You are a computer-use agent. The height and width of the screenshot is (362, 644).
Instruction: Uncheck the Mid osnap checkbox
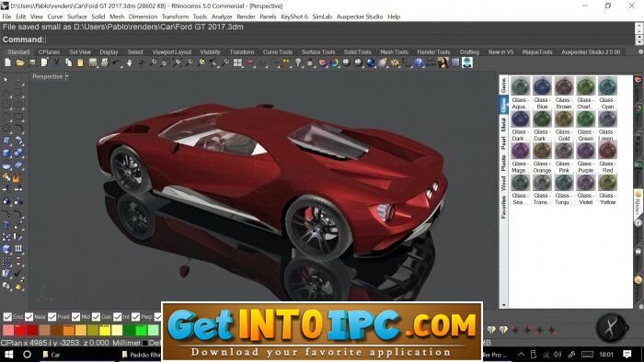(x=75, y=317)
